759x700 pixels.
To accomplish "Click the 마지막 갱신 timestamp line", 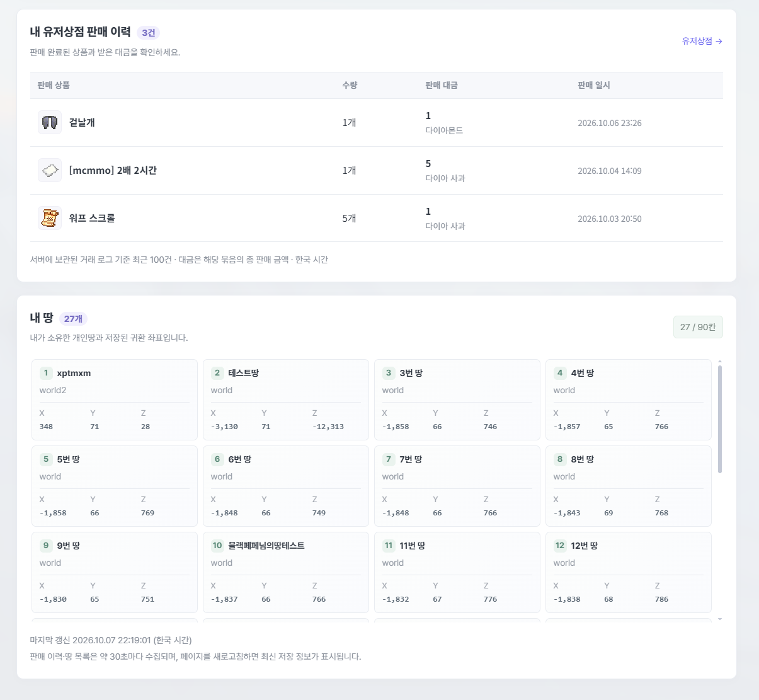I will click(x=111, y=640).
